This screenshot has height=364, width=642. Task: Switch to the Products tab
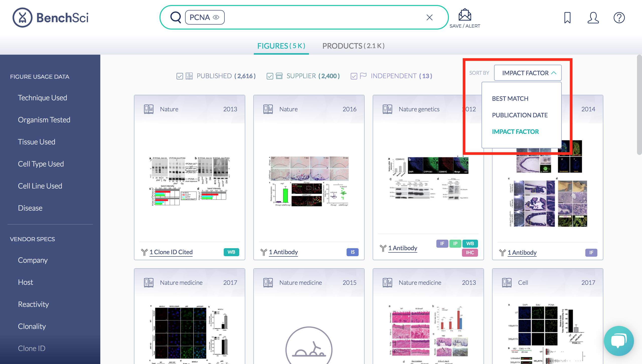click(x=353, y=46)
